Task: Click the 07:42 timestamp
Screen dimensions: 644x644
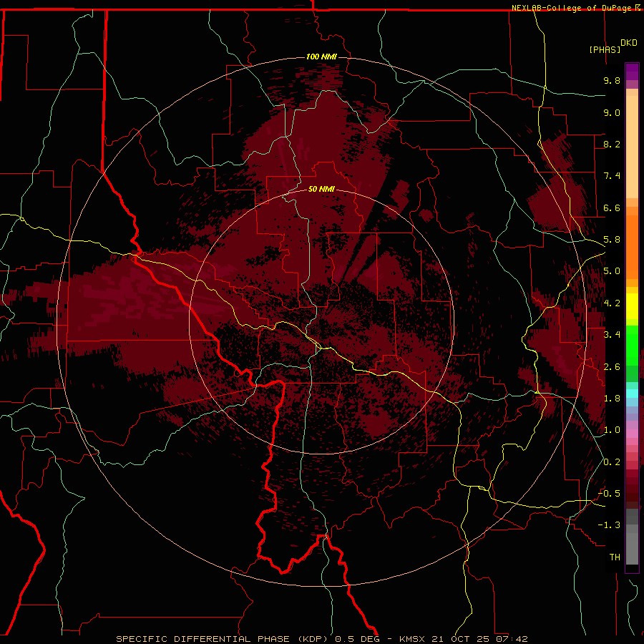Action: 512,639
